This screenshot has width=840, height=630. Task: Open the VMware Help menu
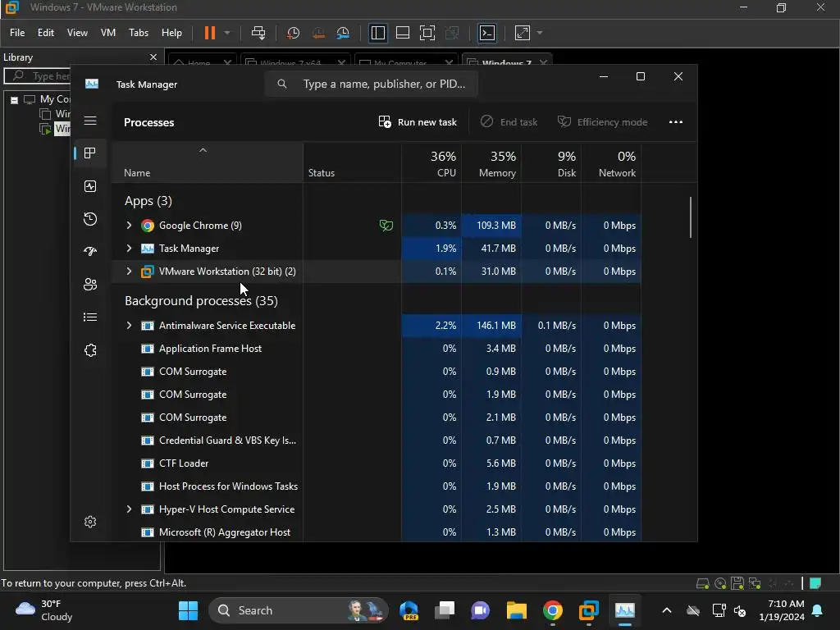point(171,33)
